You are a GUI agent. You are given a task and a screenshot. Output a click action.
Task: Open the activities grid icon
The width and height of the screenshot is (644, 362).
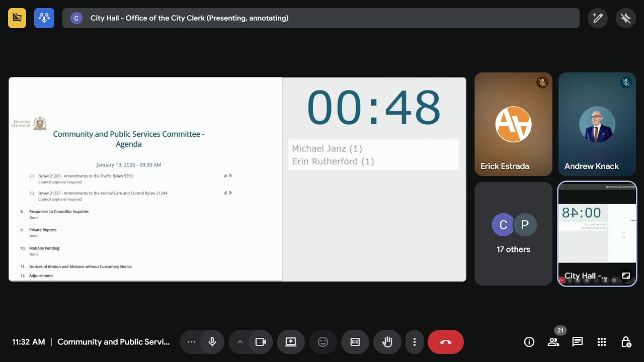tap(602, 342)
